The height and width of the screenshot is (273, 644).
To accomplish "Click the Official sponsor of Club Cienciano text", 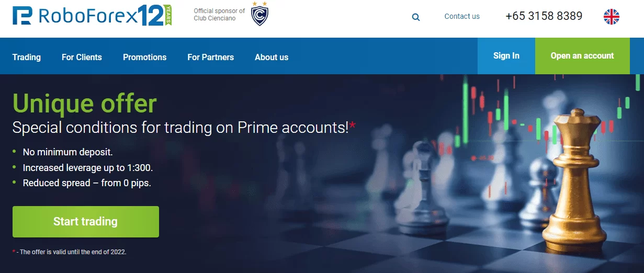I will [x=219, y=15].
